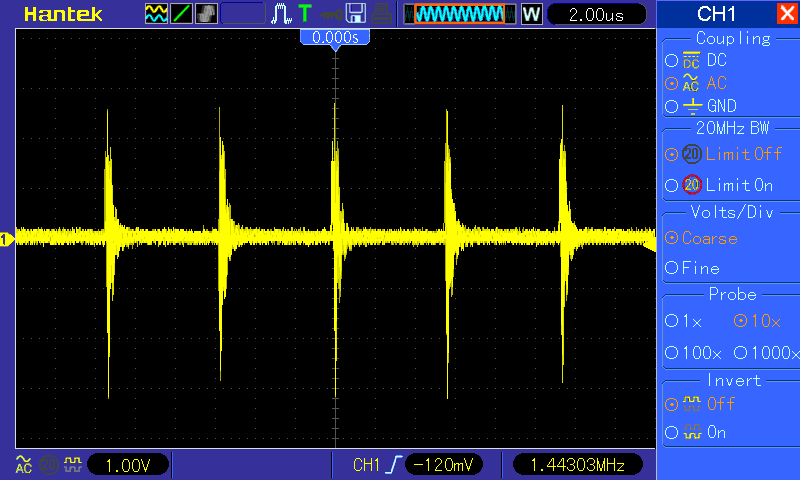This screenshot has height=480, width=800.
Task: Click the W window mode icon
Action: pyautogui.click(x=531, y=14)
